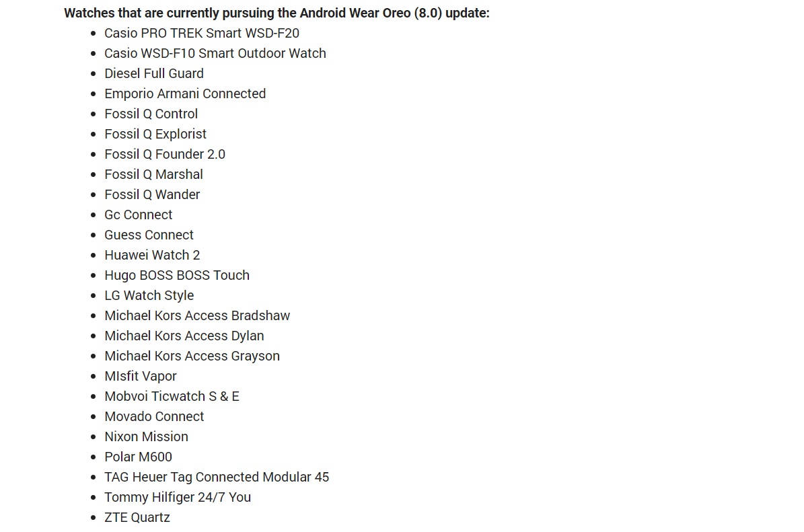Click the Mobvoi Ticwatch S & E entry
The height and width of the screenshot is (532, 804).
pyautogui.click(x=172, y=397)
